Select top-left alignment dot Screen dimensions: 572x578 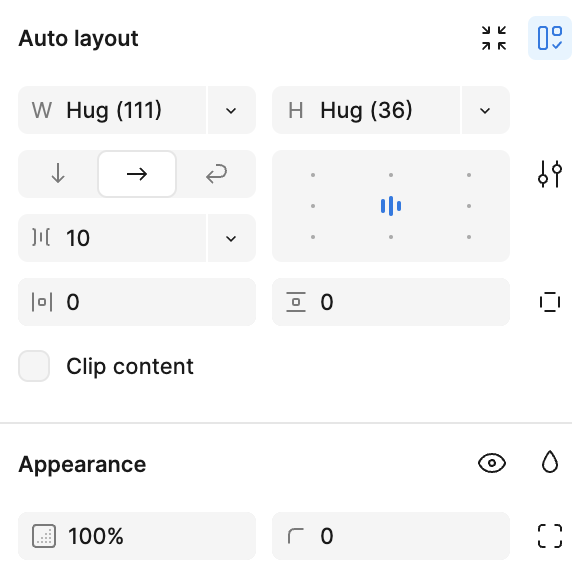313,175
